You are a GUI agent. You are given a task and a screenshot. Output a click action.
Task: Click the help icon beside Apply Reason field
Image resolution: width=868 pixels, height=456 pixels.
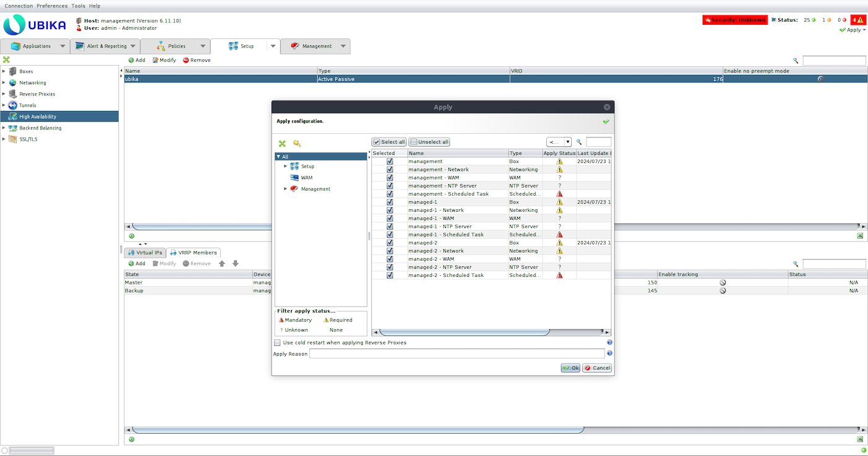(x=609, y=354)
